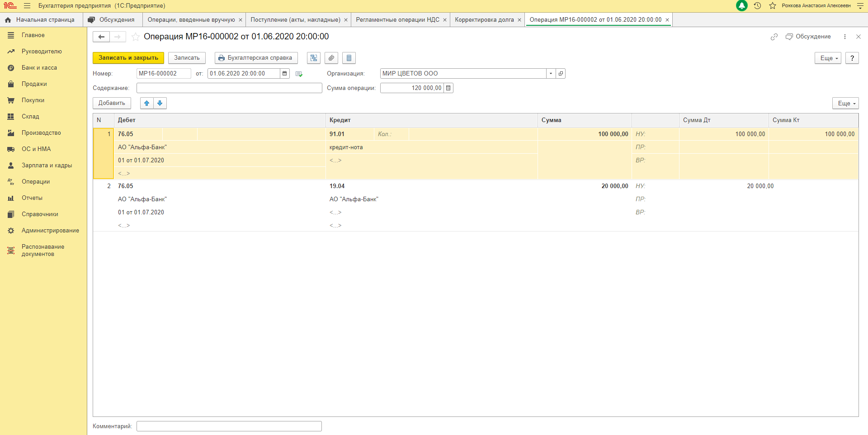The height and width of the screenshot is (435, 868).
Task: Copy link to this operation
Action: pyautogui.click(x=774, y=37)
